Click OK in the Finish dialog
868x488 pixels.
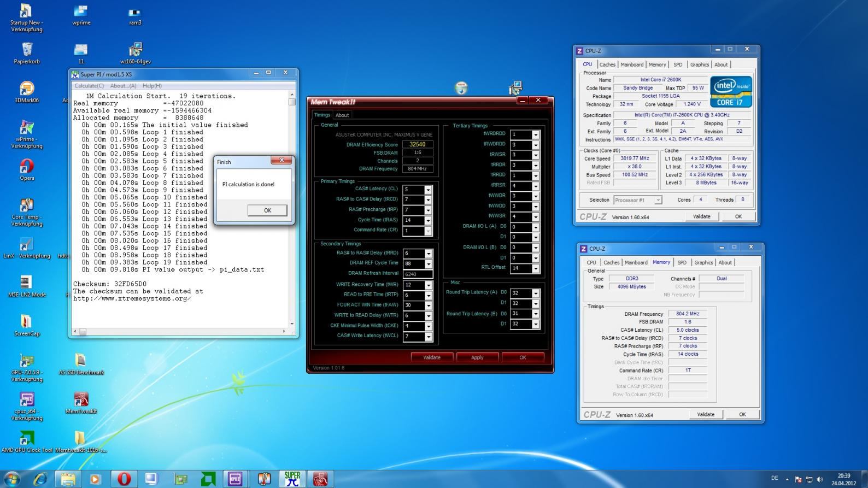coord(267,210)
